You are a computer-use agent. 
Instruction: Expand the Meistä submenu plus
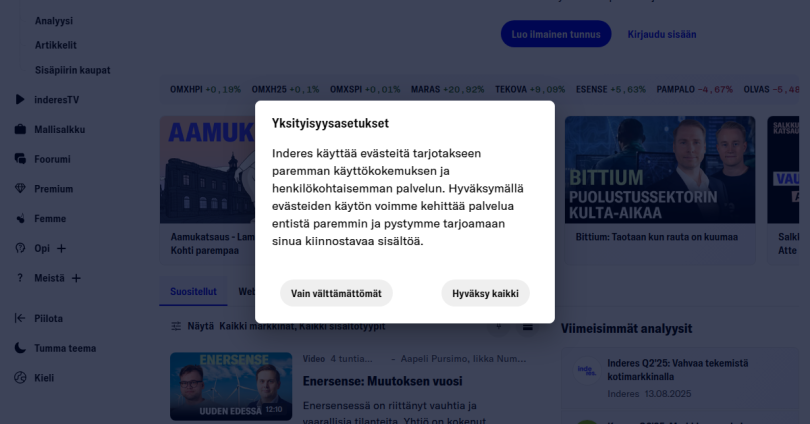[x=76, y=278]
